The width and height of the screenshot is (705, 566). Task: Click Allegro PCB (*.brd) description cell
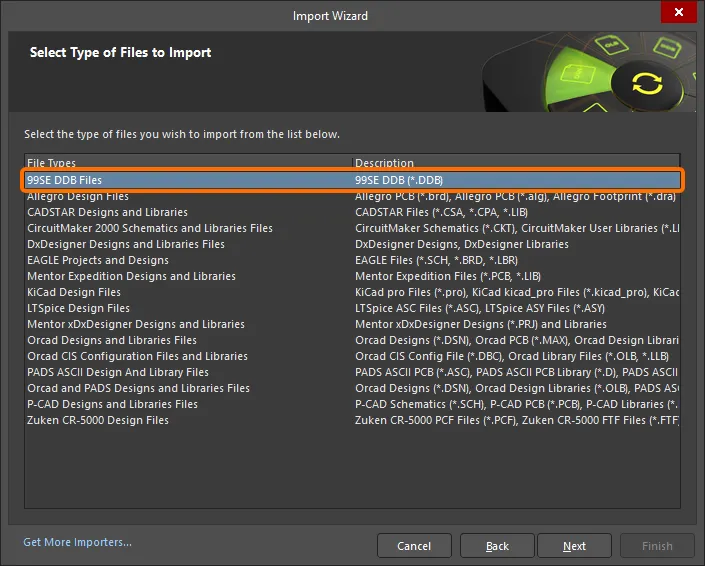coord(515,196)
